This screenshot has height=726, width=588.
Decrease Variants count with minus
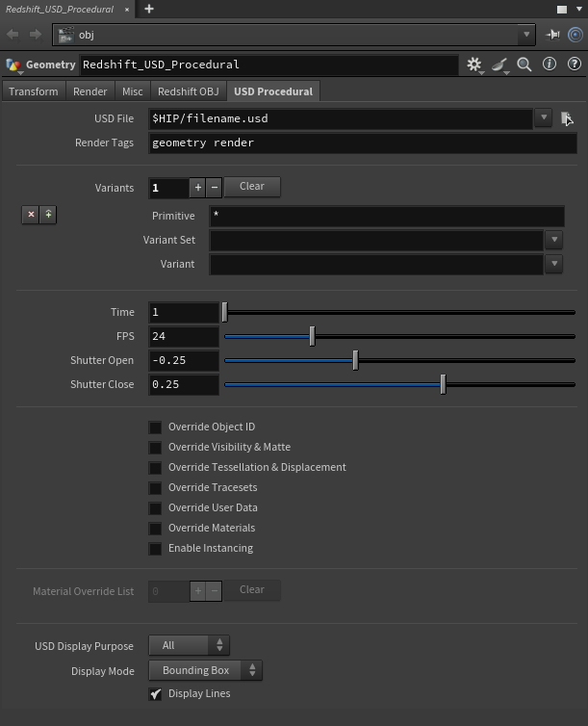215,188
